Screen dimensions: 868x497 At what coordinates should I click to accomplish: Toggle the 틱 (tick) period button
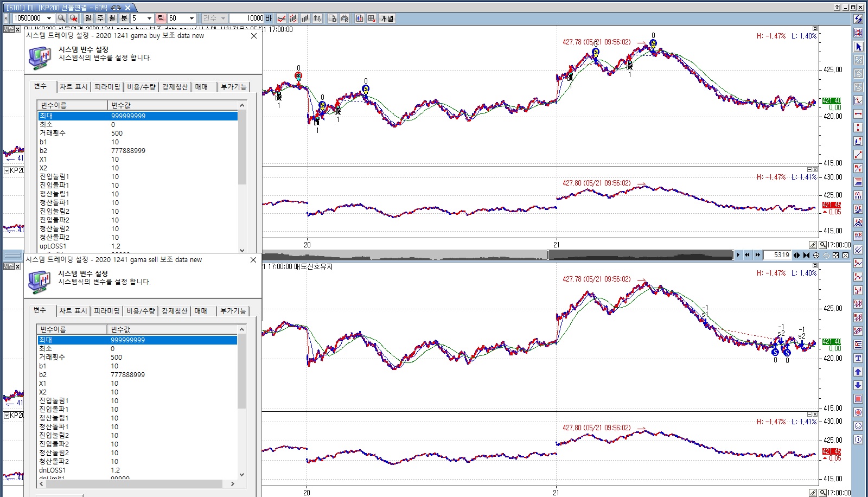coord(161,18)
